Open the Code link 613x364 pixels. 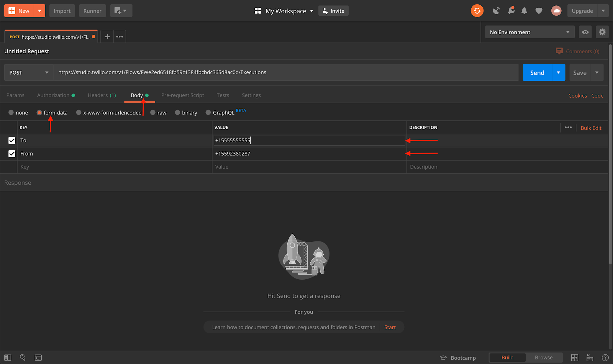click(597, 96)
